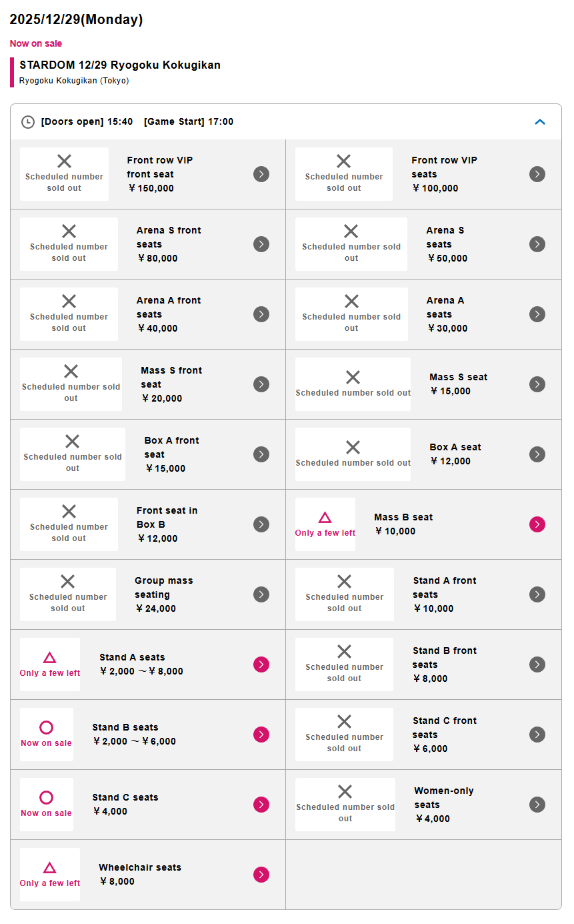Click the sold out badge for Arena A front seats
Screen dimensions: 574x924
(x=69, y=314)
